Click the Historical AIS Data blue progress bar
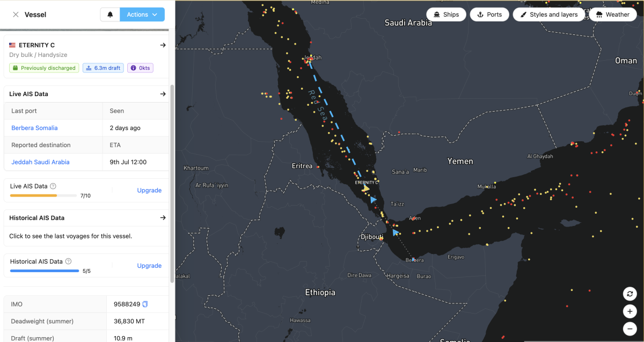 point(45,271)
